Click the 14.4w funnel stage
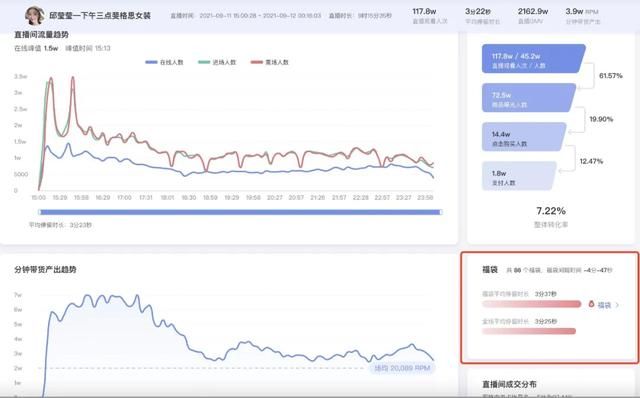This screenshot has width=640, height=398. tap(524, 137)
